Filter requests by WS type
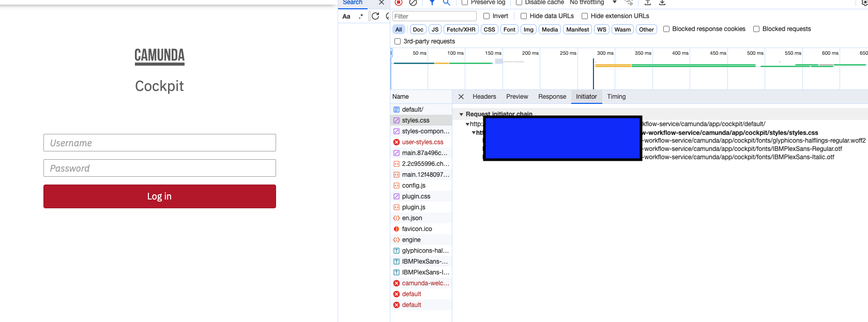The height and width of the screenshot is (322, 868). point(602,29)
